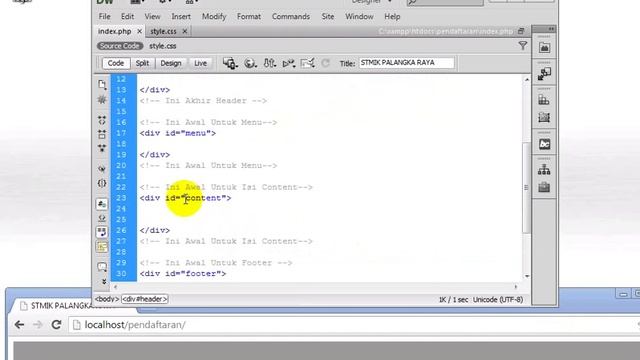
Task: Open the Files panel icon
Action: (x=544, y=169)
